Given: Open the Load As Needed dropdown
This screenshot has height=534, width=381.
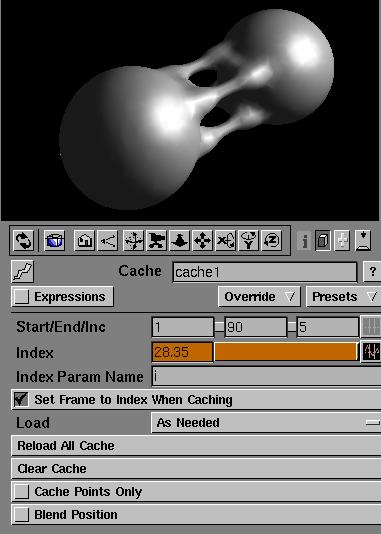Looking at the screenshot, I should (266, 423).
